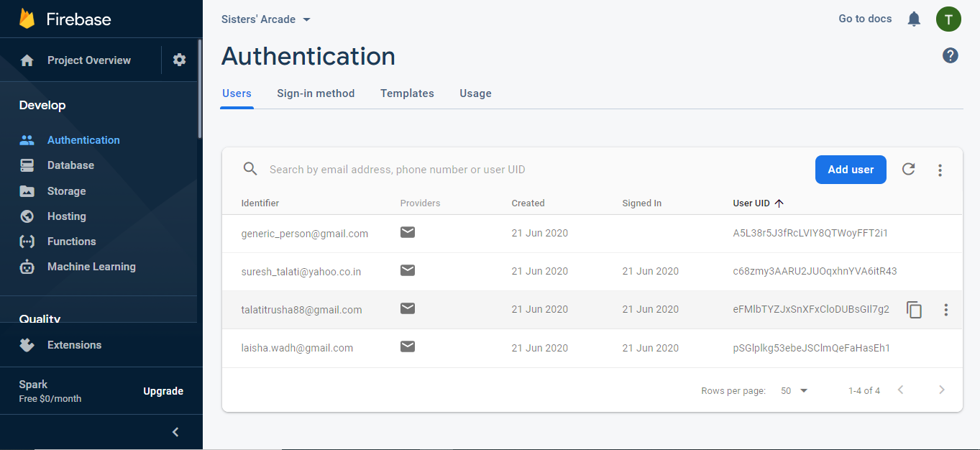980x450 pixels.
Task: Click the Storage folder icon
Action: (27, 191)
